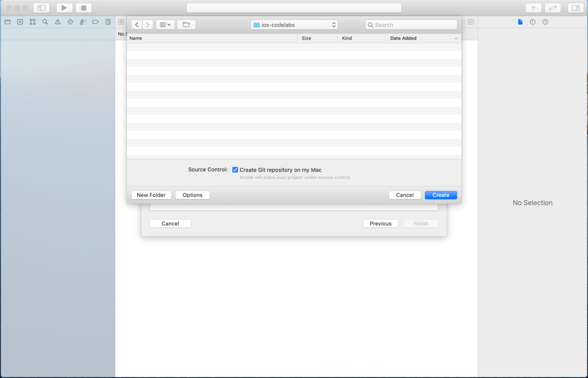This screenshot has width=588, height=378.
Task: Open the view options list dropdown
Action: coord(165,25)
